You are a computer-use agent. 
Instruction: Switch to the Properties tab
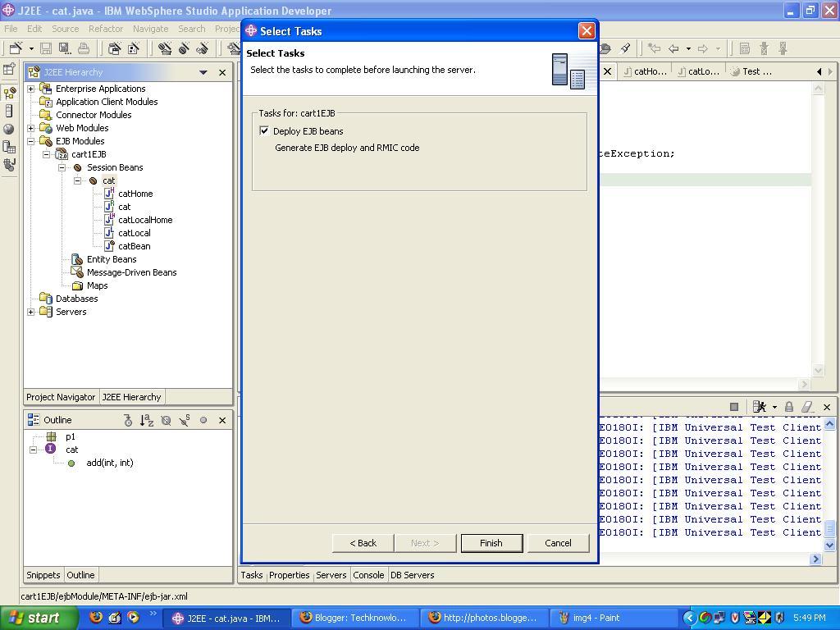point(290,575)
